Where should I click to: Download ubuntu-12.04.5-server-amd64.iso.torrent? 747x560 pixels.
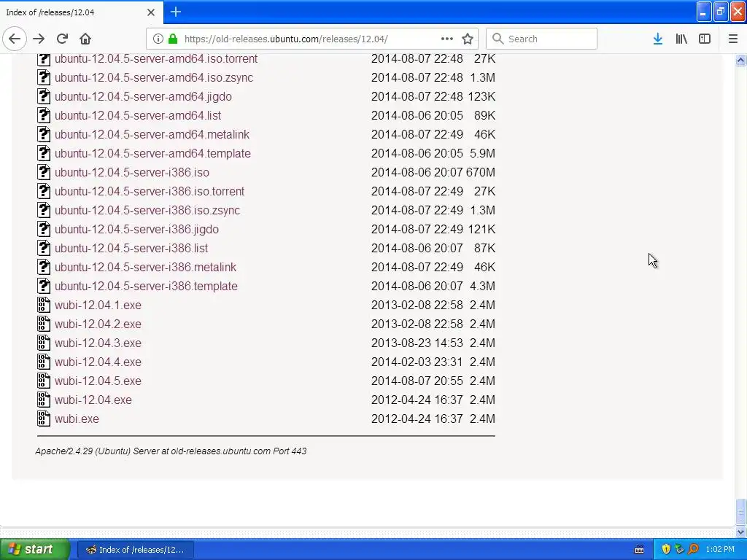click(x=156, y=58)
